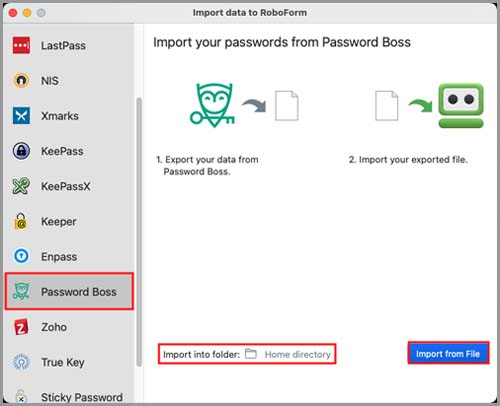
Task: Click the large RoboForm robot graphic
Action: point(461,106)
